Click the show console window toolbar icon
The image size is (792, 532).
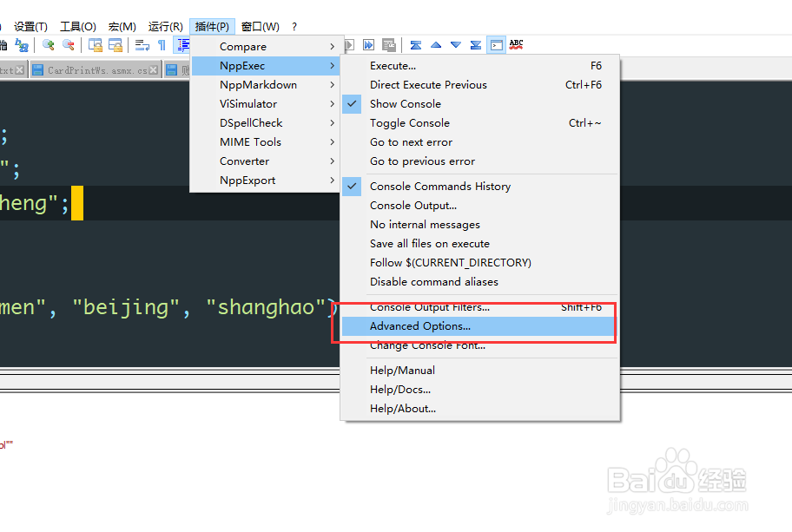point(496,44)
